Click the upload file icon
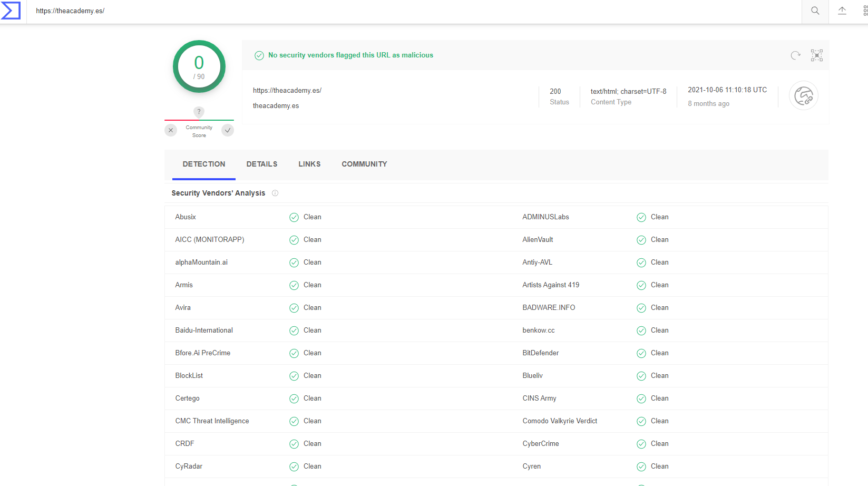This screenshot has width=868, height=486. (842, 11)
